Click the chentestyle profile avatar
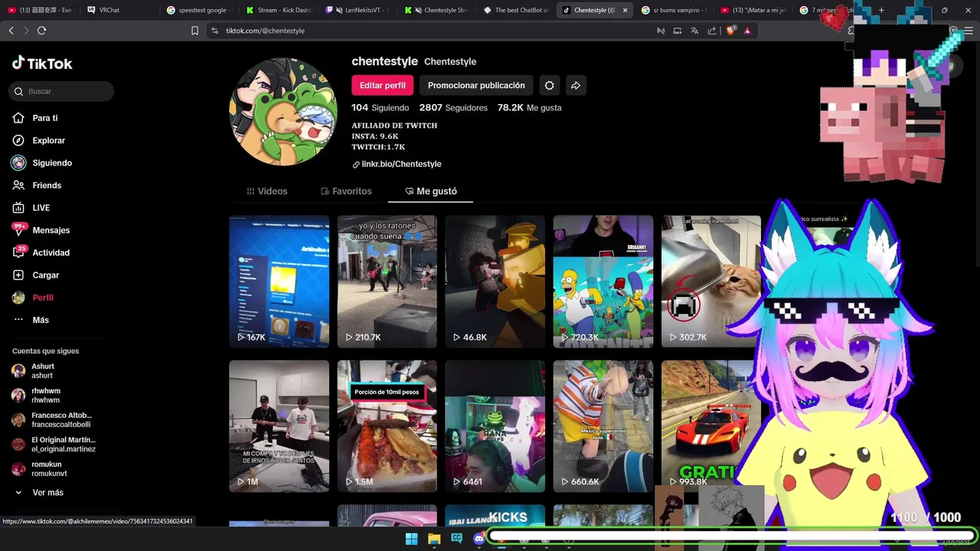This screenshot has height=551, width=980. [x=283, y=112]
